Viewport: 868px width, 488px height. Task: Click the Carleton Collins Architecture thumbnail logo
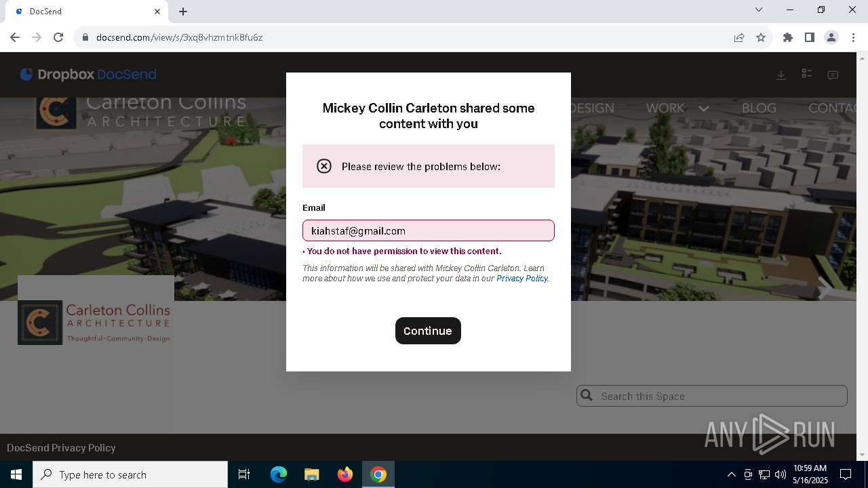96,323
